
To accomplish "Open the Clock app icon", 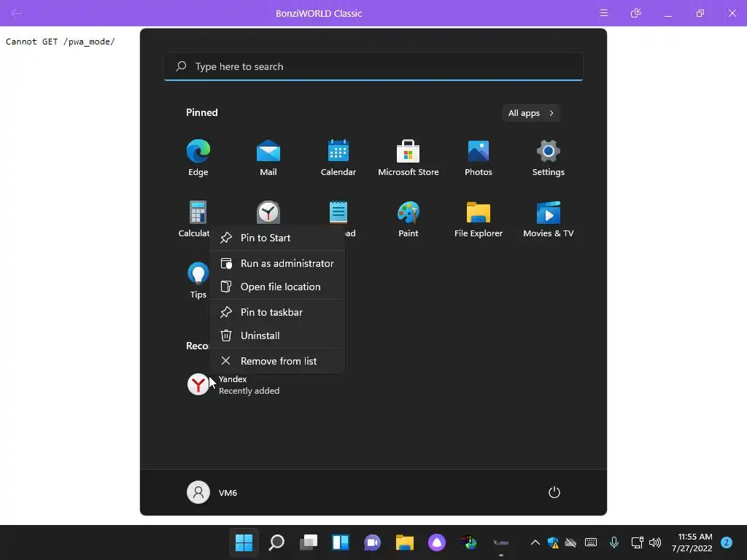I will (x=268, y=212).
